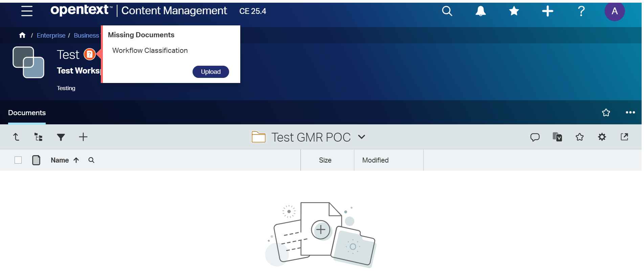Open folder in new window icon
Image resolution: width=644 pixels, height=274 pixels.
click(x=624, y=137)
